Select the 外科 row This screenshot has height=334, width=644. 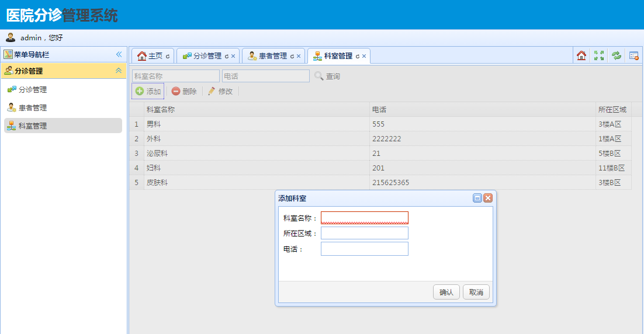(380, 139)
